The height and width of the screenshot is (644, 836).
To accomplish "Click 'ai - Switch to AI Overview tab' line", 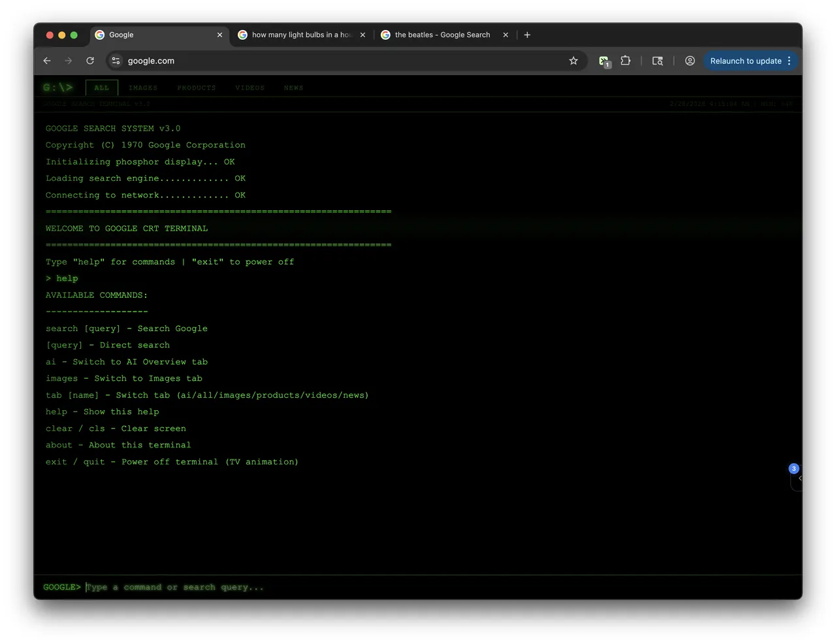I will point(127,362).
